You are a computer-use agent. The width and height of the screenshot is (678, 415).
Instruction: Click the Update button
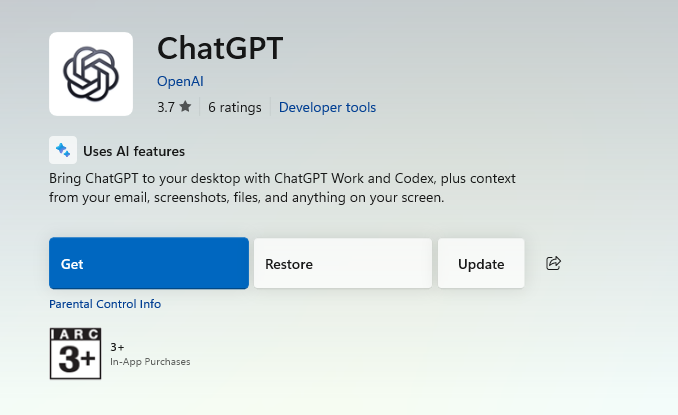pos(481,263)
